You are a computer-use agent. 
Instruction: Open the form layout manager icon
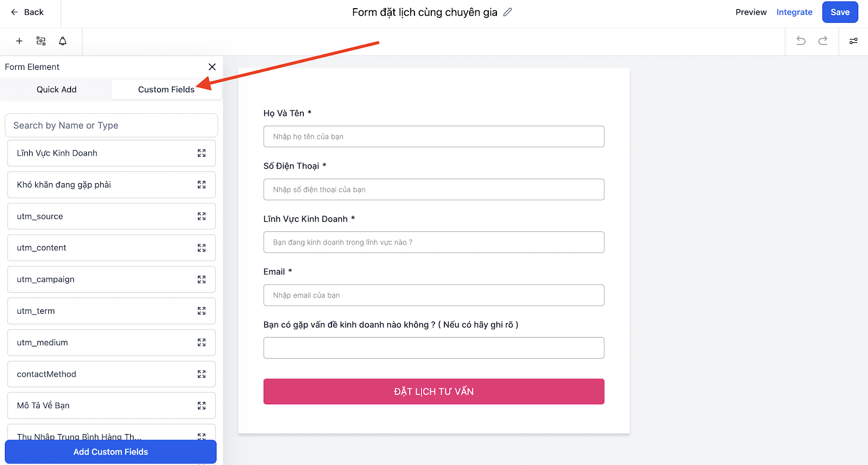[x=41, y=41]
